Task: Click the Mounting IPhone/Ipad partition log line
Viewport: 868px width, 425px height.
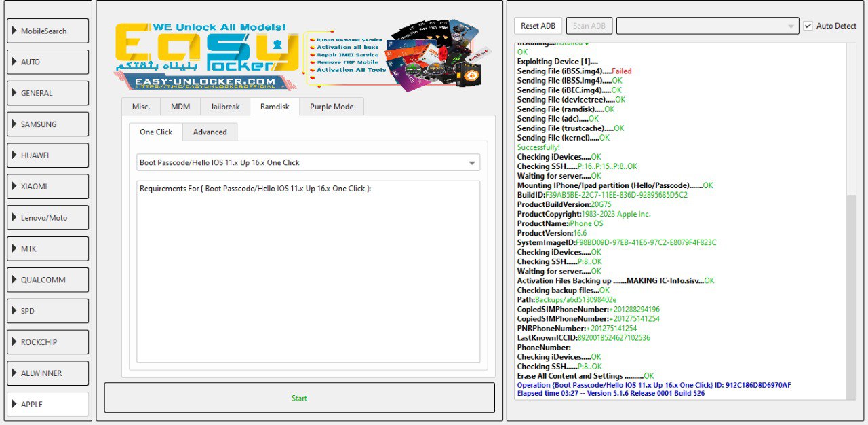Action: pos(615,185)
